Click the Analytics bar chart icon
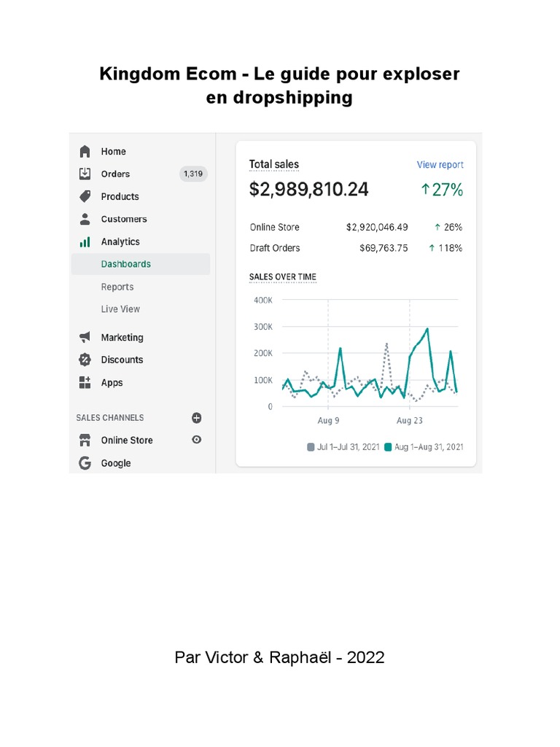560x747 pixels. 85,241
